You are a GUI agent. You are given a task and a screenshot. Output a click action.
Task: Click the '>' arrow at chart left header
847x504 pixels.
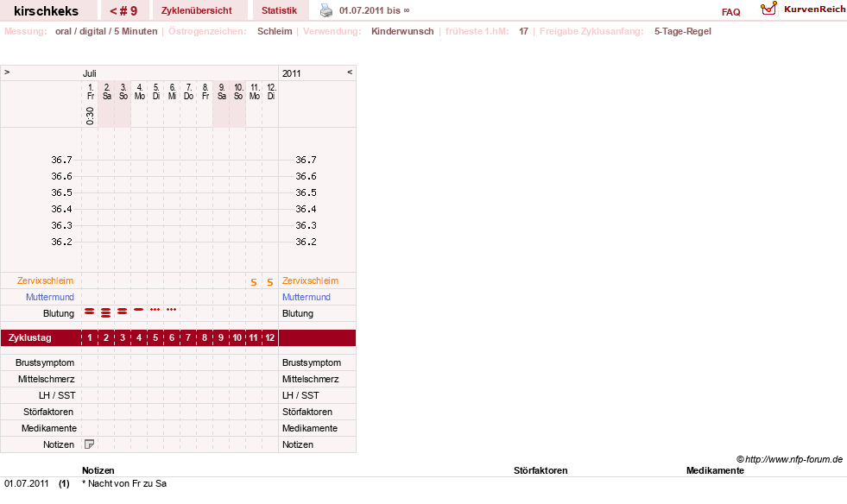7,72
